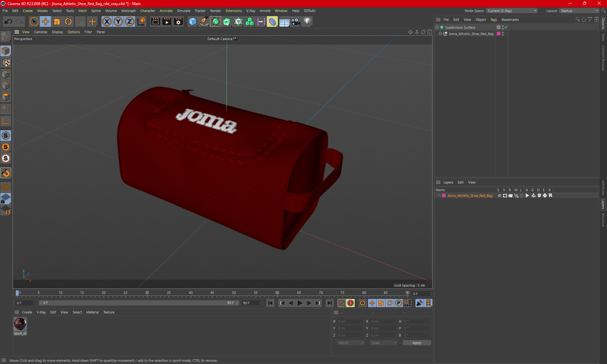The height and width of the screenshot is (364, 607).
Task: Expand Joma_Athletic_Shoe_Red_Bag object in Objects
Action: [440, 34]
